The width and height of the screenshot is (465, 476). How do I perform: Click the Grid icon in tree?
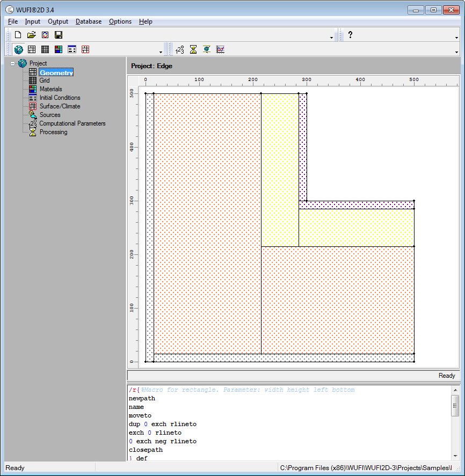[33, 80]
